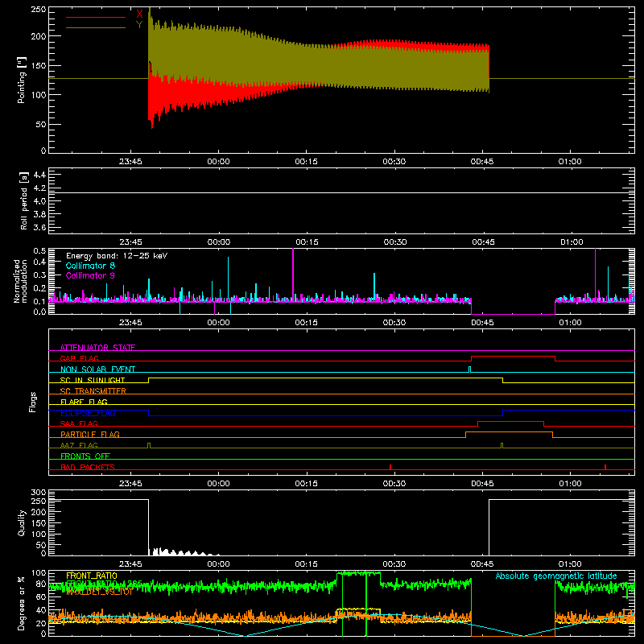Image resolution: width=644 pixels, height=644 pixels.
Task: Click the red X legend line sample
Action: [x=96, y=17]
